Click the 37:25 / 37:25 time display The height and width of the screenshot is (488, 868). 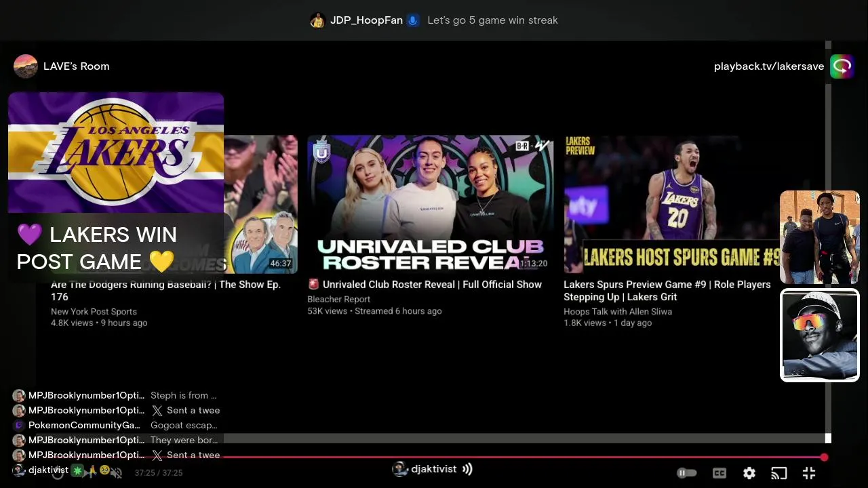(x=158, y=473)
